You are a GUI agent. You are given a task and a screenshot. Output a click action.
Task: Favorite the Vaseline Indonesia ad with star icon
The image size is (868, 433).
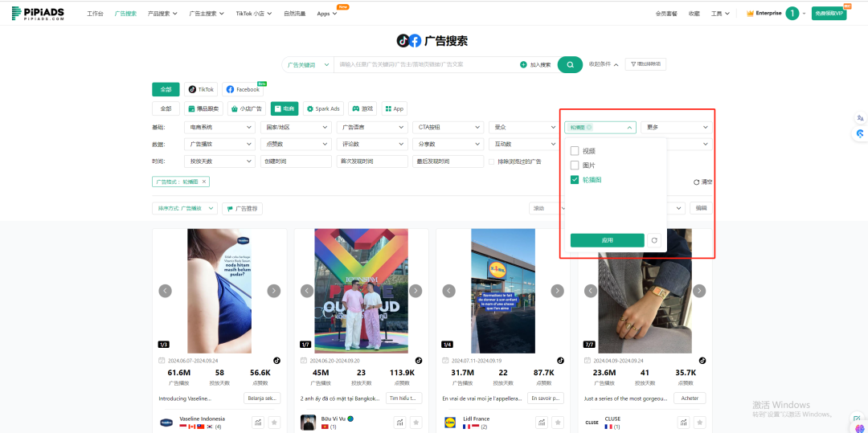[x=273, y=423]
